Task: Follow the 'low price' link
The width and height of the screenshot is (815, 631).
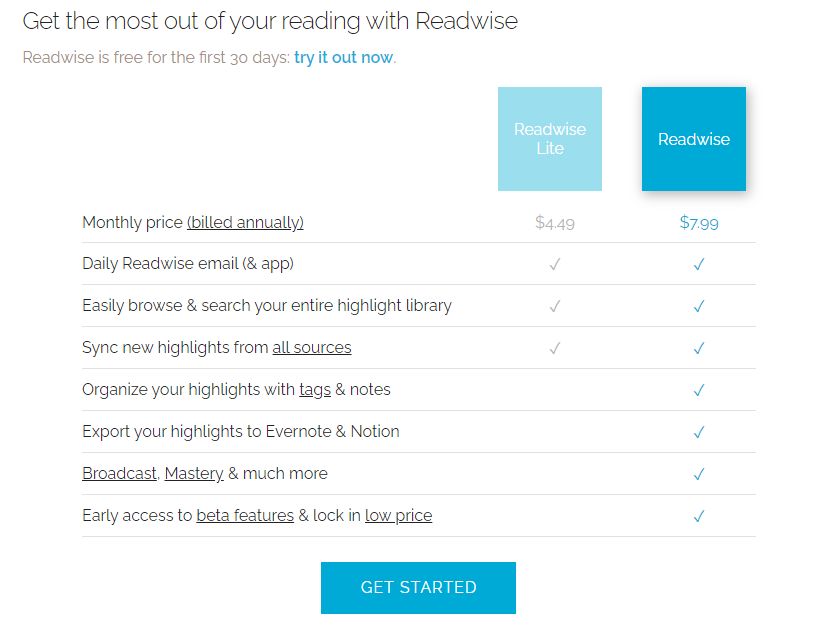Action: pyautogui.click(x=399, y=516)
